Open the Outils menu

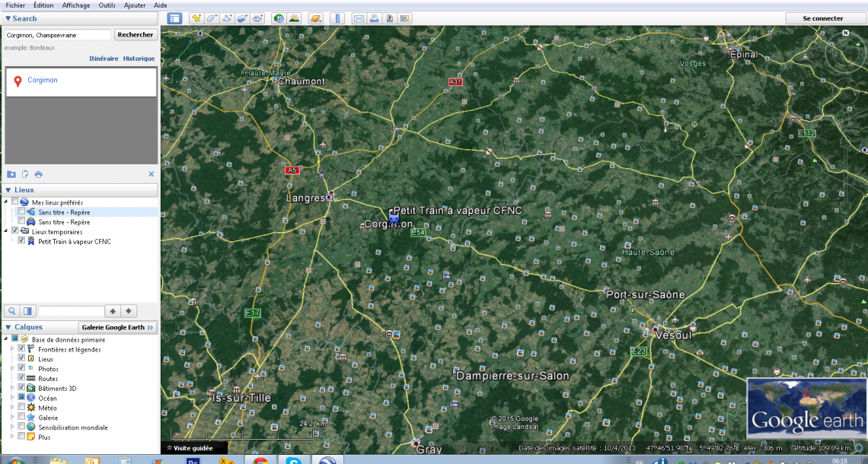[107, 5]
